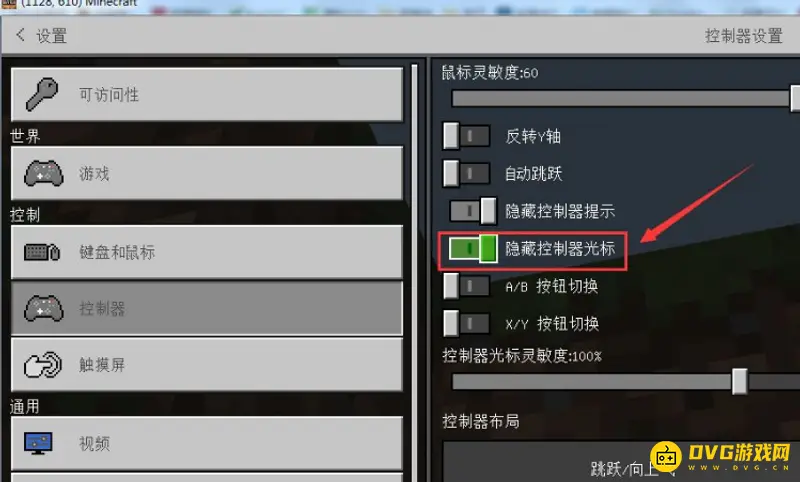Click the monitor icon next to 视频
800x482 pixels.
(x=38, y=443)
